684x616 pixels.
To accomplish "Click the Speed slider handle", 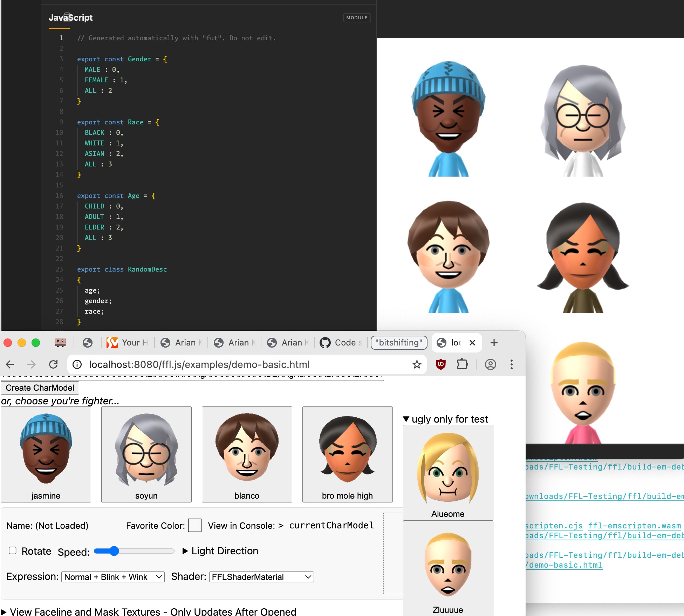I will [114, 551].
